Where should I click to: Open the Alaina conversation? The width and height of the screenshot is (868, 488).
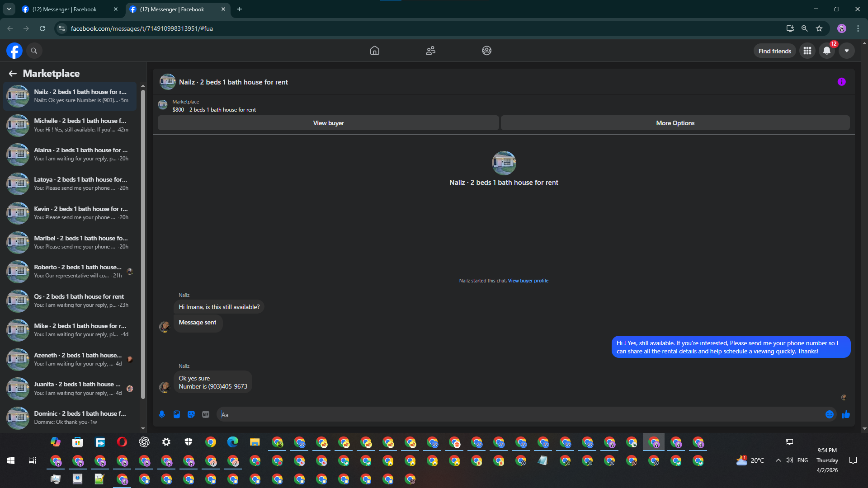70,155
